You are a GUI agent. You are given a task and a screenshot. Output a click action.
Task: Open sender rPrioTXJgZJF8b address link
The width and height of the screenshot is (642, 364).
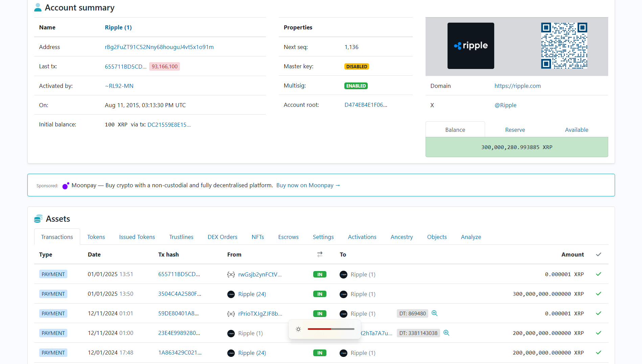(260, 314)
